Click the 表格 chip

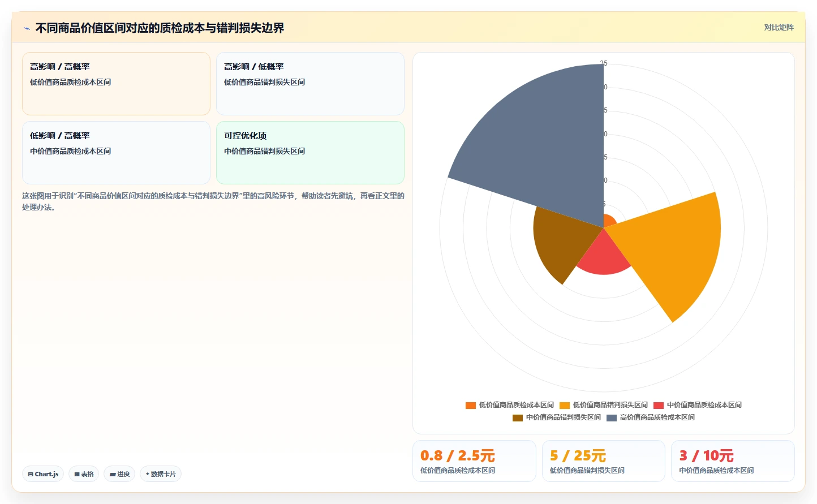[84, 474]
